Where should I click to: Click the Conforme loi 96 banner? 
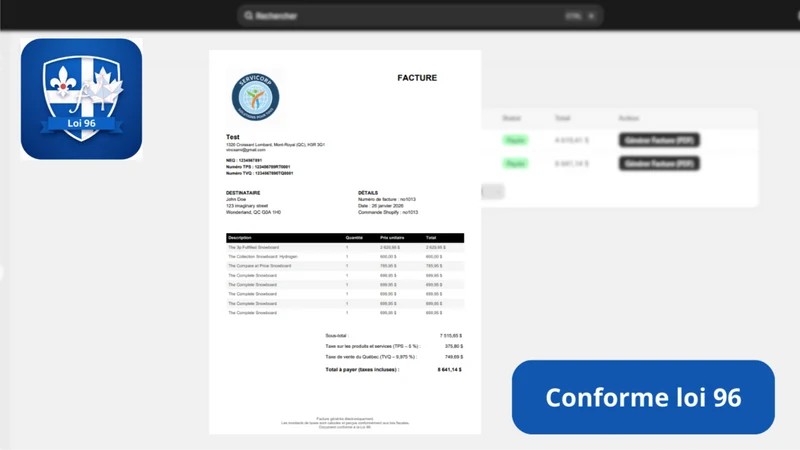click(643, 397)
